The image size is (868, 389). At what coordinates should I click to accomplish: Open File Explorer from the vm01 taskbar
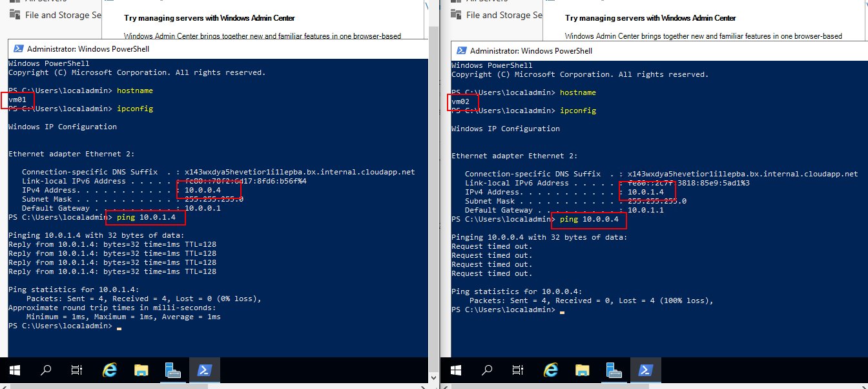tap(141, 370)
